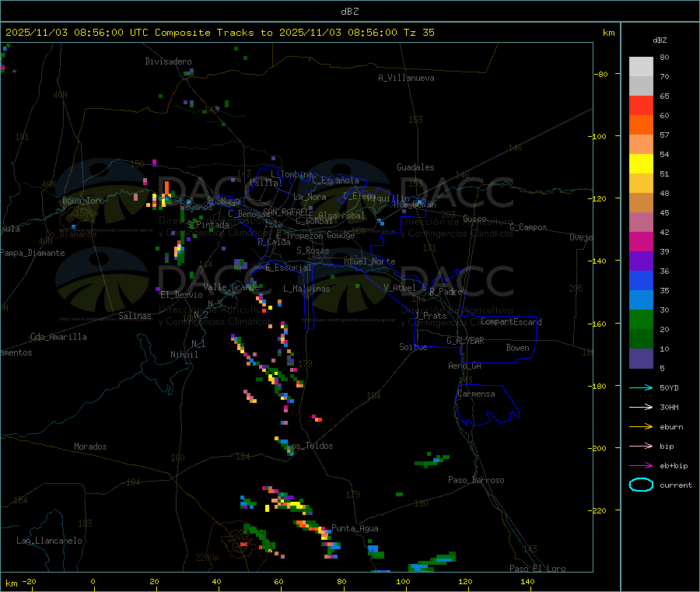Click the yellow 51 dBZ color swatch
Image resolution: width=700 pixels, height=592 pixels.
pyautogui.click(x=641, y=164)
